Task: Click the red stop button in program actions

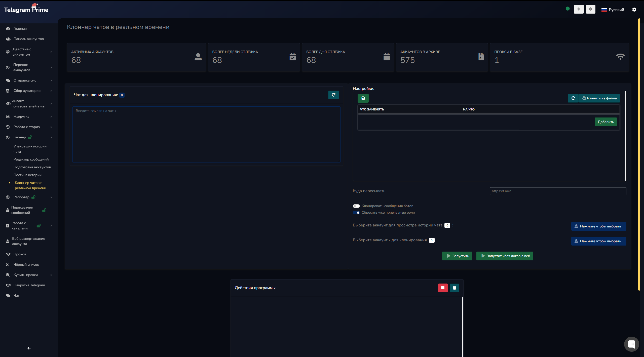Action: coord(443,288)
